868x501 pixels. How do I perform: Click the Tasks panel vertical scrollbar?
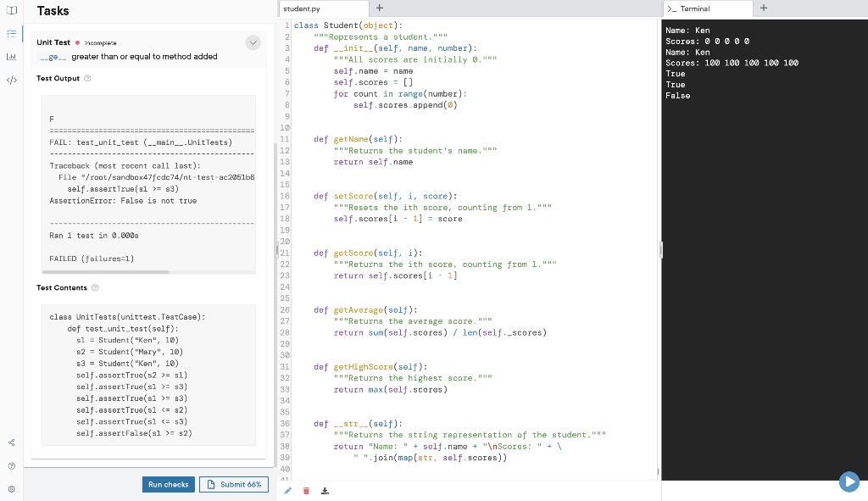point(275,304)
